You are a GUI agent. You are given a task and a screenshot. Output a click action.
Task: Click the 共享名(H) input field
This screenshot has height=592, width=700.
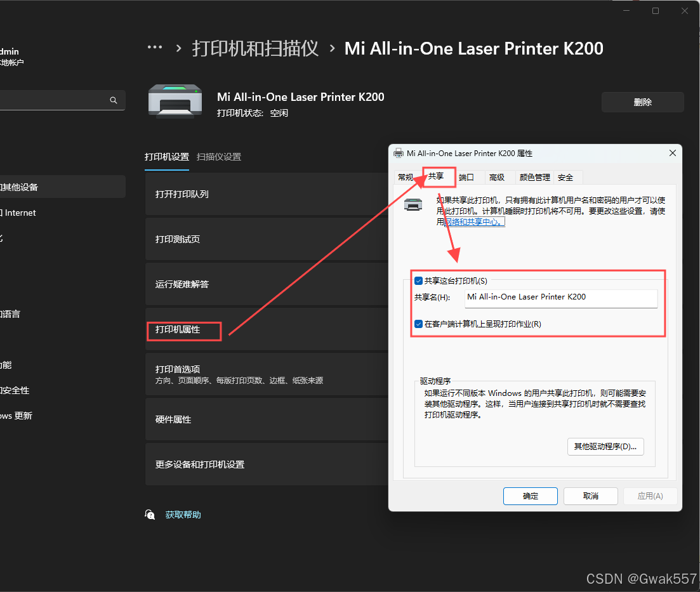pos(561,298)
